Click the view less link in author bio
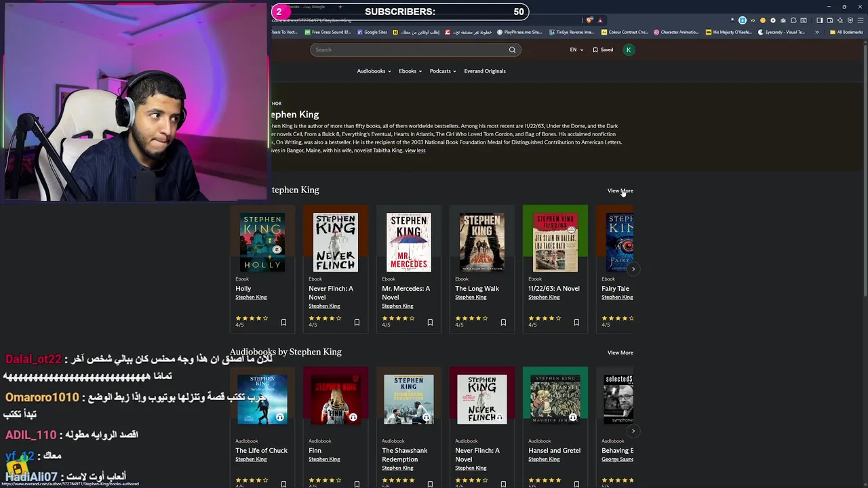 415,150
